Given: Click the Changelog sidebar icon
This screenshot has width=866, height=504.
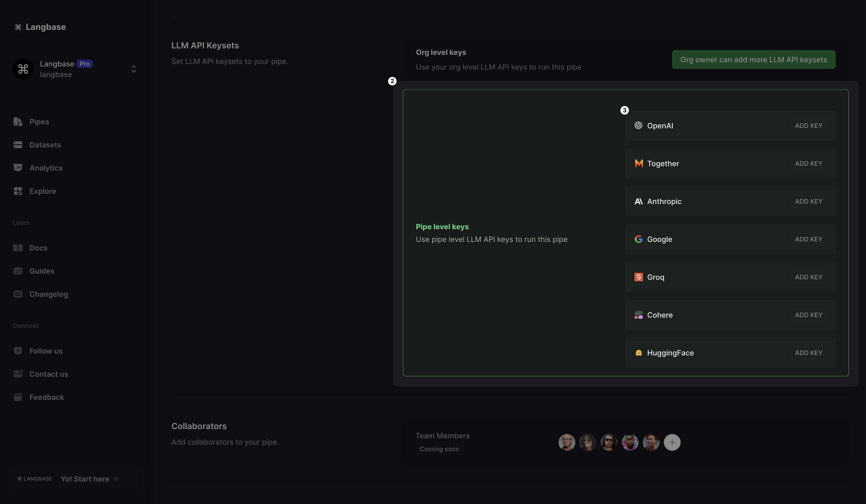Looking at the screenshot, I should point(18,294).
